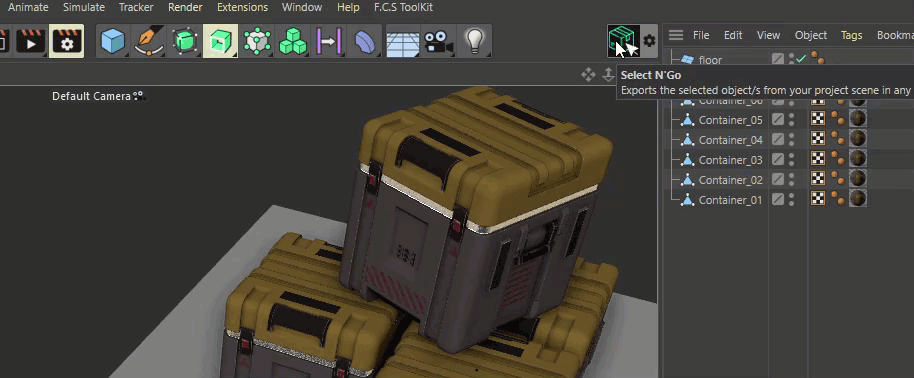The image size is (914, 378).
Task: Open the Object Manager hamburger menu
Action: (676, 35)
